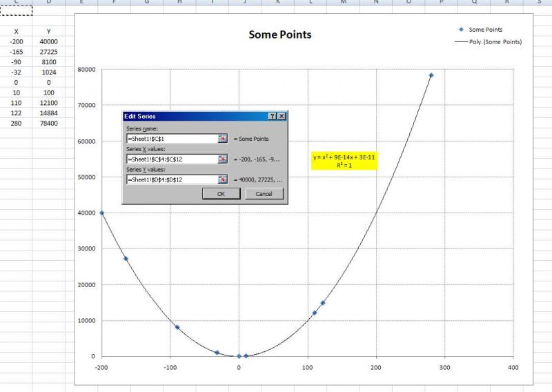Select the chart title Some Points
This screenshot has width=552, height=392.
(280, 35)
